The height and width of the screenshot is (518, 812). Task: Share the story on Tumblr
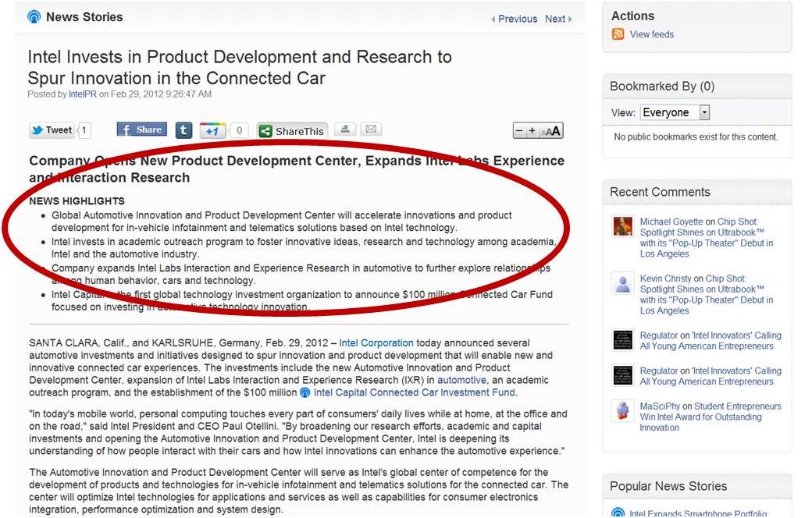pyautogui.click(x=183, y=129)
